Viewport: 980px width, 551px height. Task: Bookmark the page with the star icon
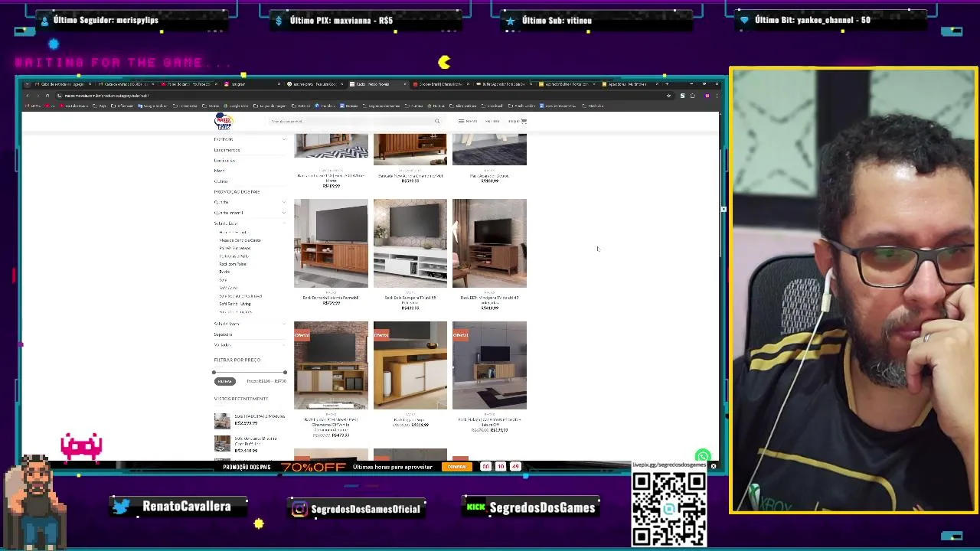pos(669,96)
